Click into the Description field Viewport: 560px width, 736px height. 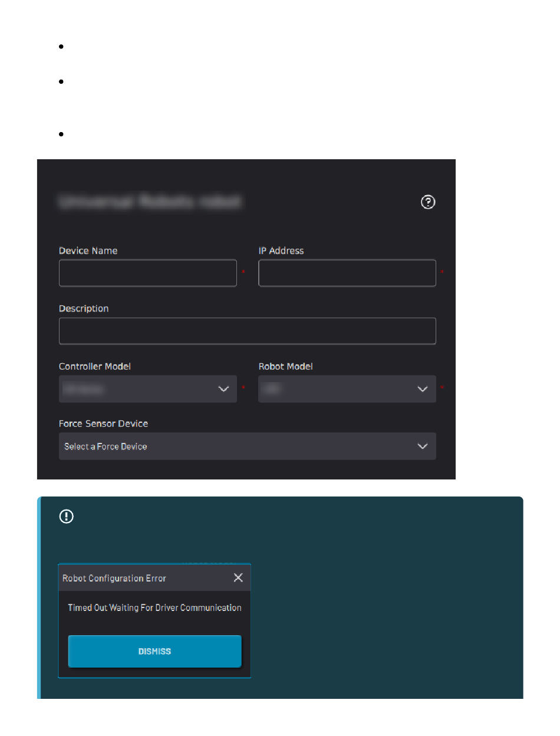248,331
